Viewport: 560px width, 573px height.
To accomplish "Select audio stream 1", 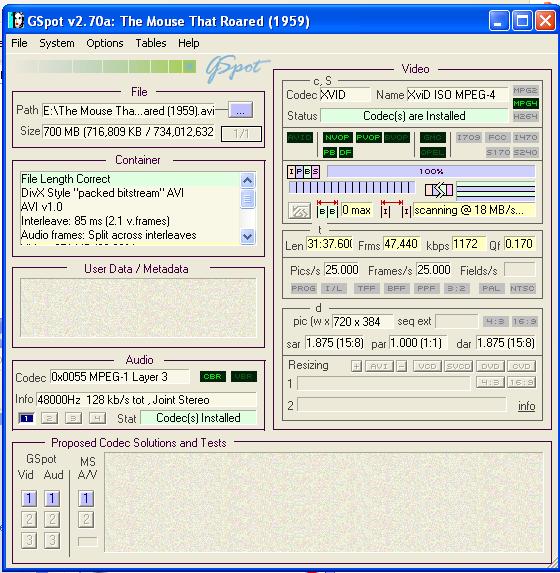I will (x=26, y=418).
